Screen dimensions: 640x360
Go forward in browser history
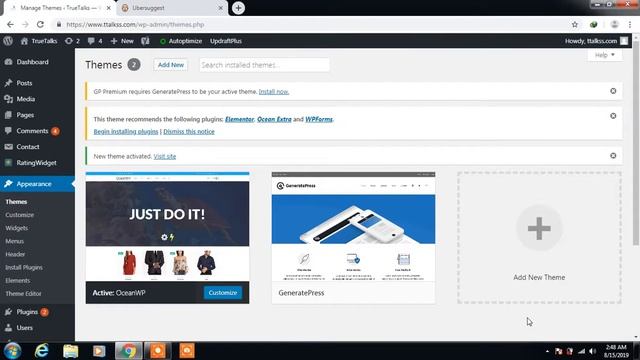[x=25, y=24]
